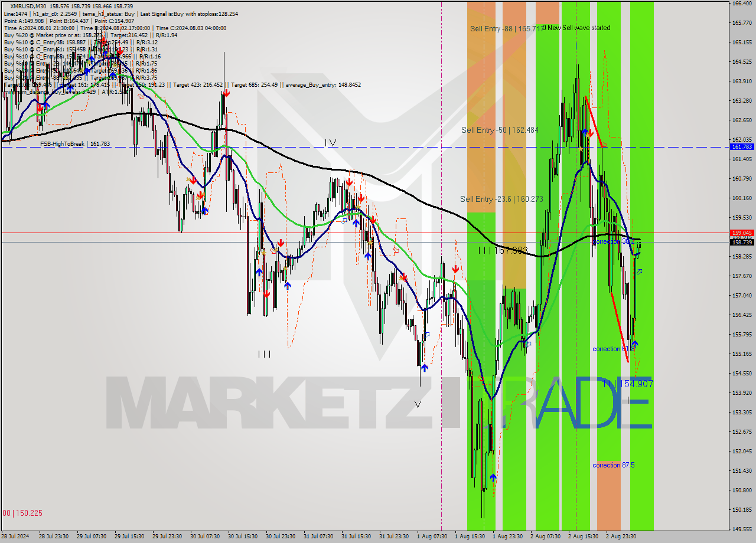756x543 pixels.
Task: Click the 156.425 price axis value
Action: [x=742, y=315]
